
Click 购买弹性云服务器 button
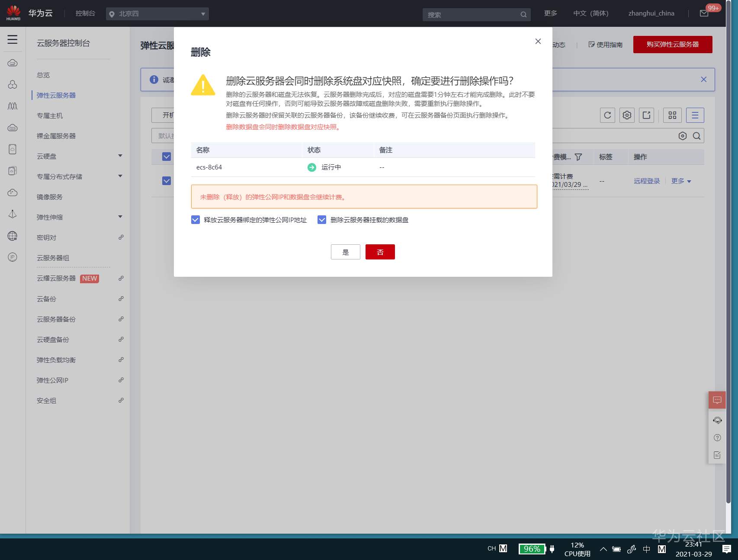pyautogui.click(x=673, y=45)
